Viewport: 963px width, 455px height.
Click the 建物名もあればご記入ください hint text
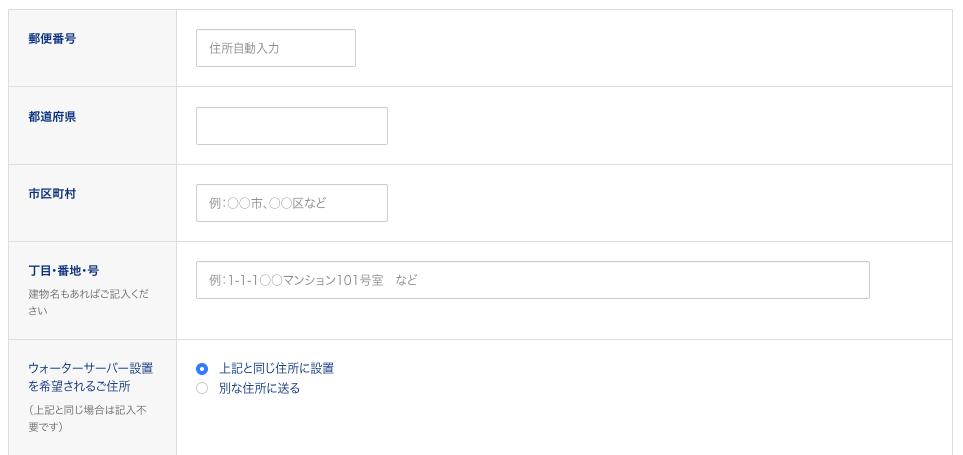pos(88,302)
